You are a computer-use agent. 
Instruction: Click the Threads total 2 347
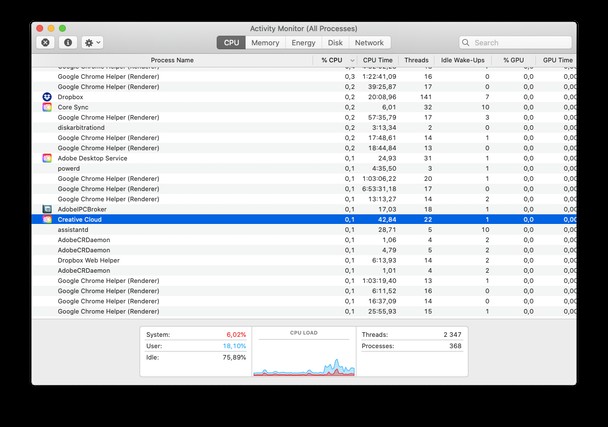453,334
